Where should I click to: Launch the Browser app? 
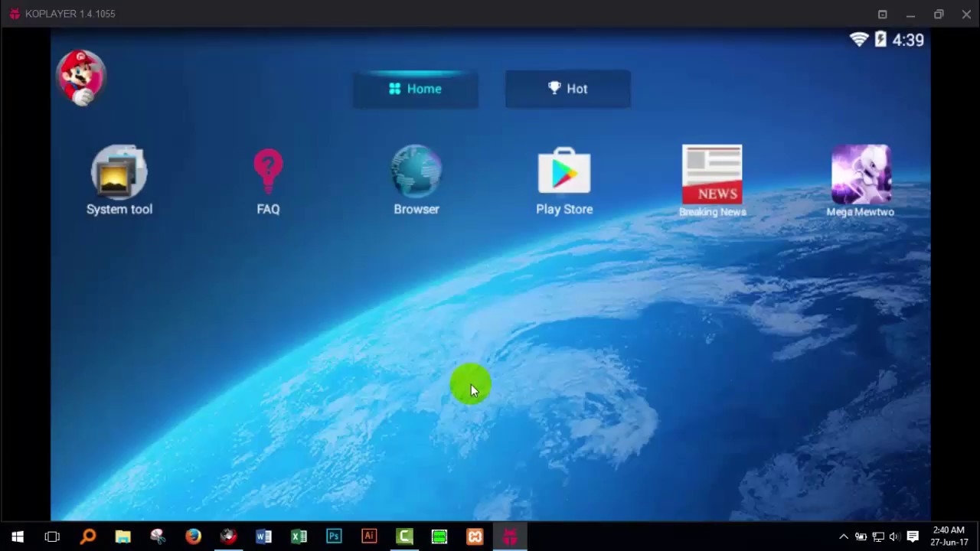(416, 181)
